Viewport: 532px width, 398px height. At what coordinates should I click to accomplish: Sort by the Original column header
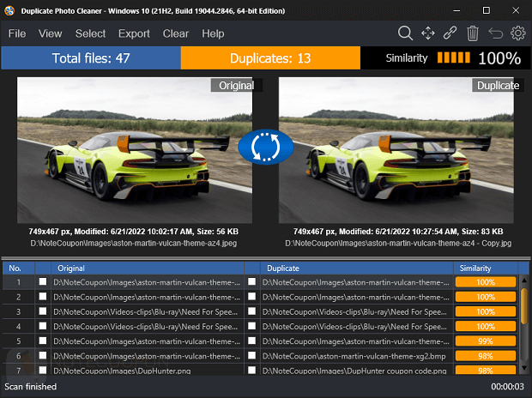148,268
